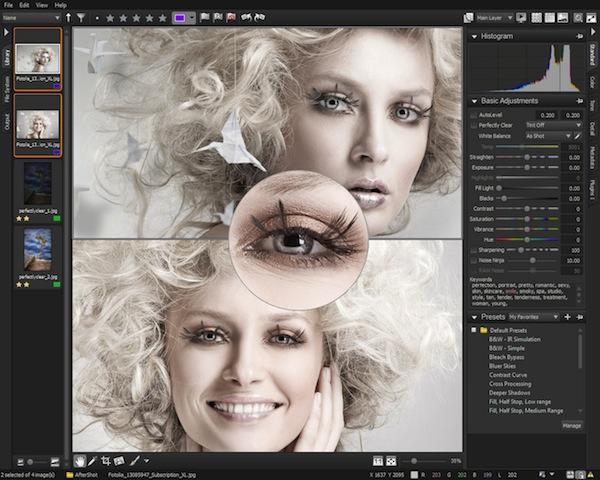Switch to standard view layout icon
This screenshot has height=480, width=600.
click(x=549, y=18)
